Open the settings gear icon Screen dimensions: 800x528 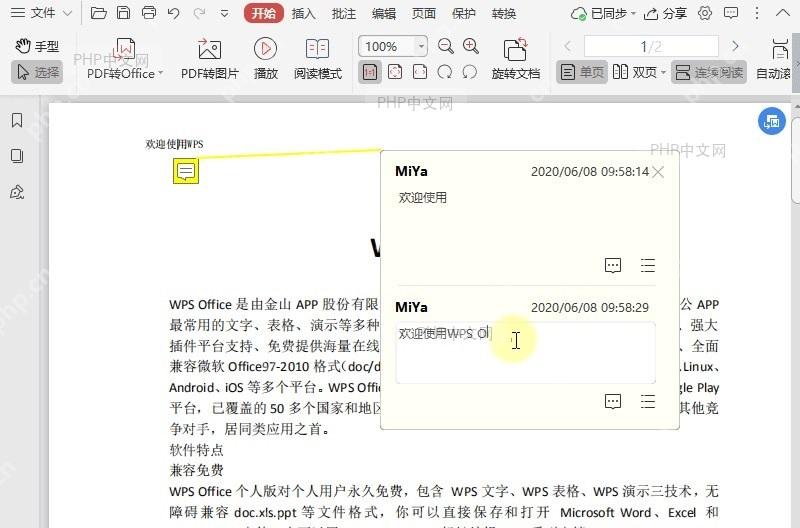click(x=705, y=13)
